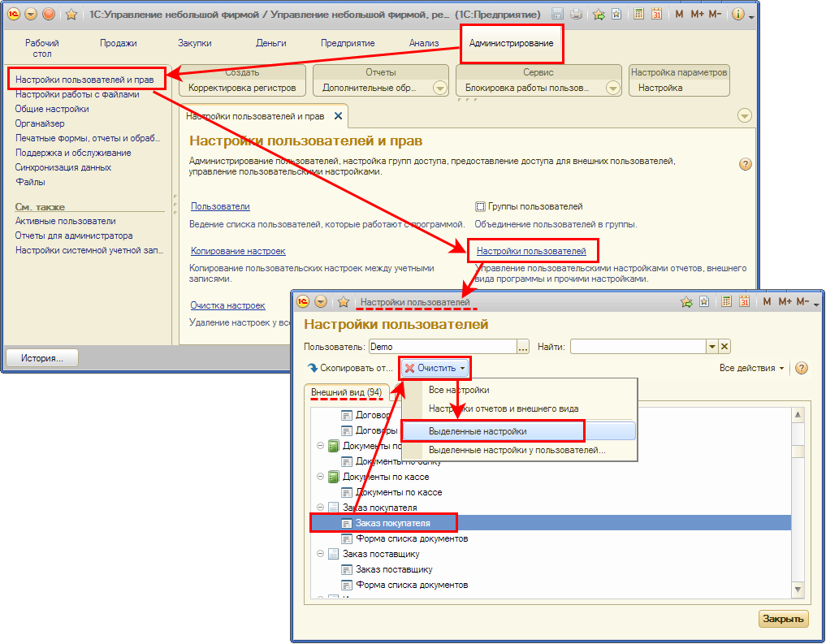Add to favorites in the main window toolbar
This screenshot has width=826, height=644.
click(599, 15)
